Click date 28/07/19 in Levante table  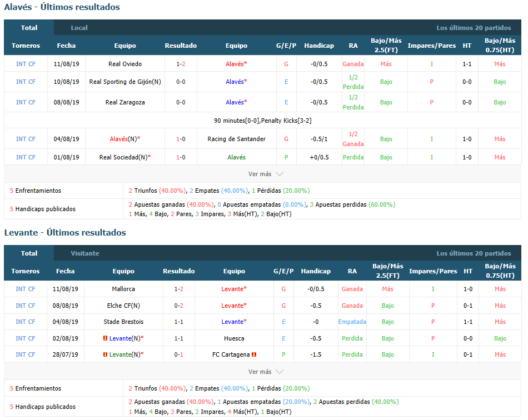66,354
